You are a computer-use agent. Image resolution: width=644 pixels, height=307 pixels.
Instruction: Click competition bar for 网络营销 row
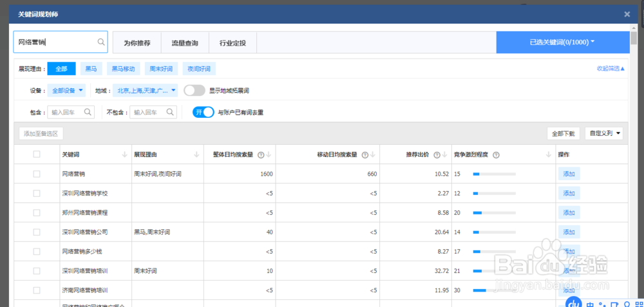[x=495, y=174]
